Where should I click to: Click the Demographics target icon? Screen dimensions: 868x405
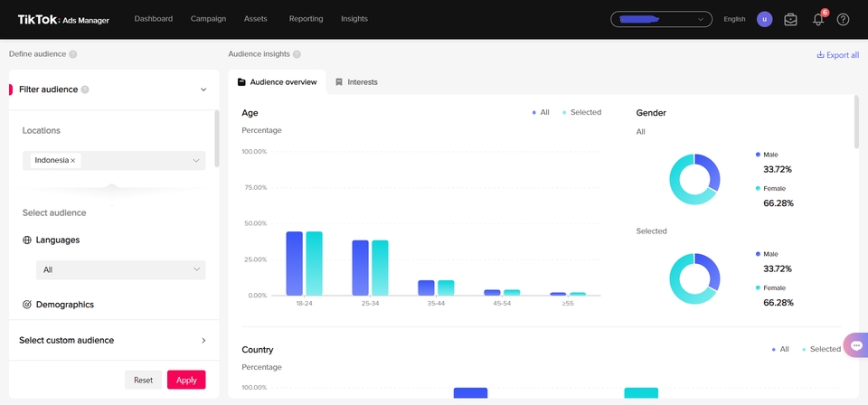click(26, 305)
